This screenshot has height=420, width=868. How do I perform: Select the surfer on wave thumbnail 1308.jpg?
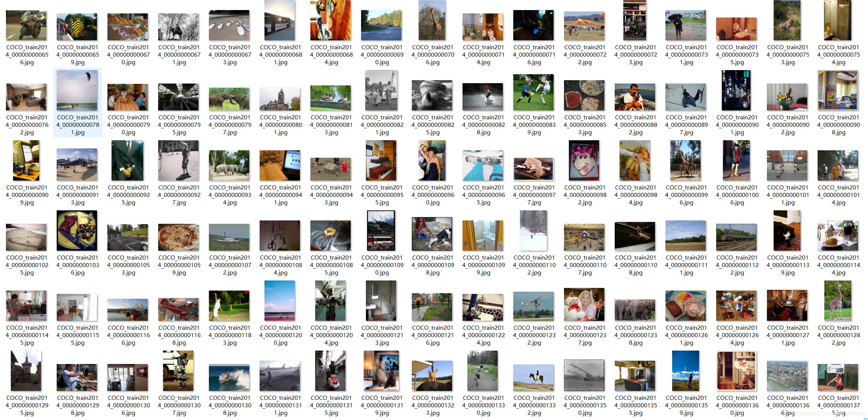tap(229, 377)
